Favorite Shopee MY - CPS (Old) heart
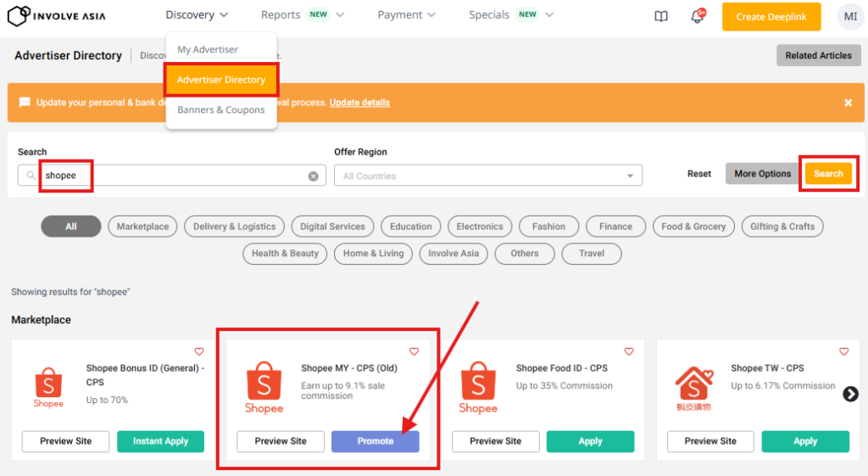Screen dimensions: 868x476 (x=415, y=351)
